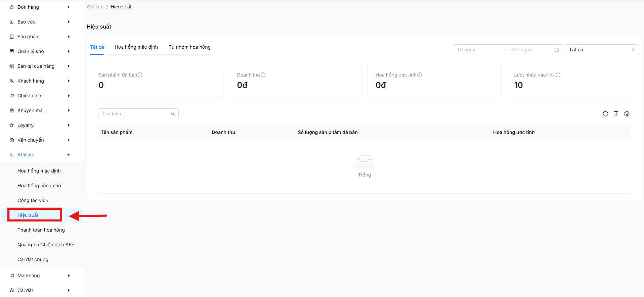
Task: Expand the Khuyến mãi menu arrow
Action: coord(69,110)
